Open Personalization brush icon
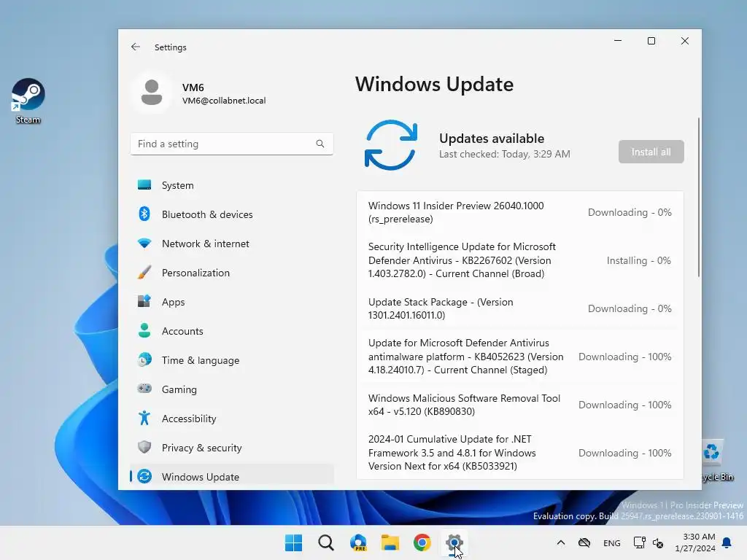 [x=144, y=273]
